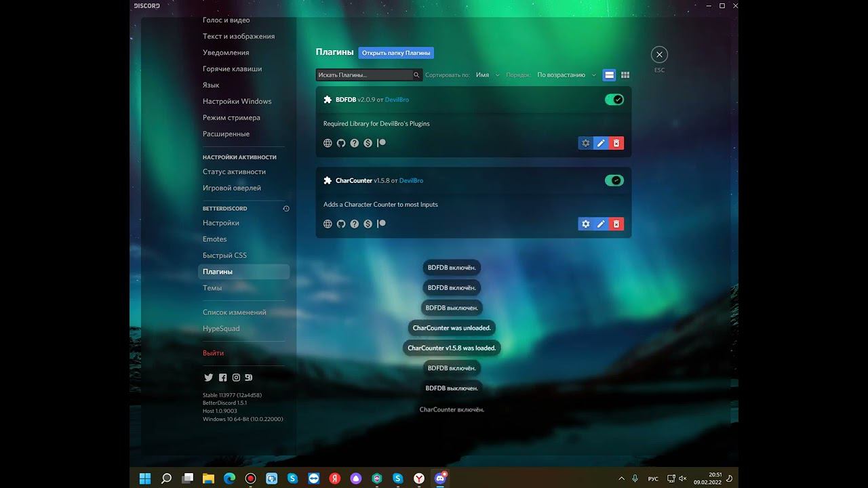Open File Explorer from taskbar
The image size is (868, 488).
pos(209,479)
